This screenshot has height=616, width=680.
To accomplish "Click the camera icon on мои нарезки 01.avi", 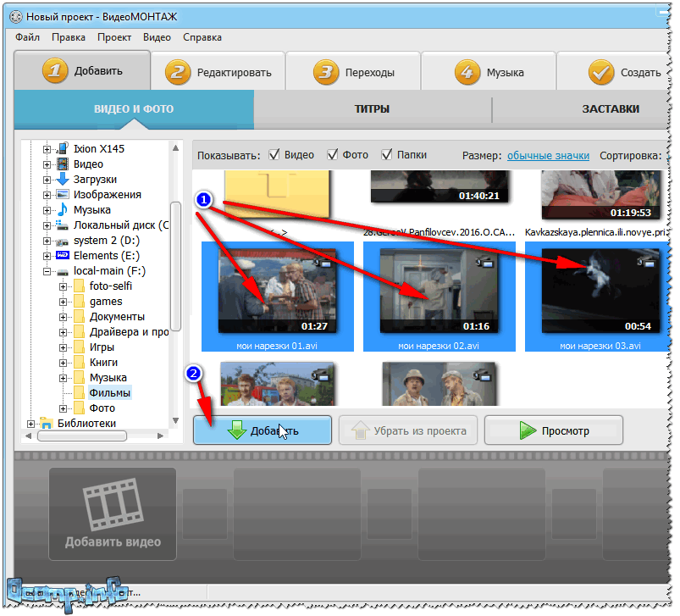I will (x=321, y=262).
